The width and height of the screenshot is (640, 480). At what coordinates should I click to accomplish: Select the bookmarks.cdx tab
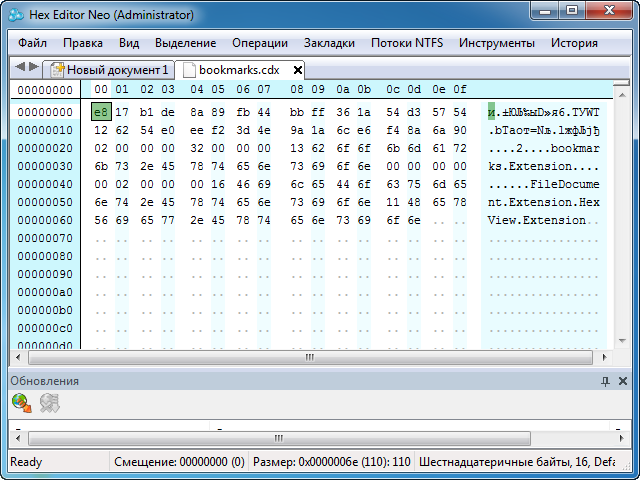pos(238,70)
